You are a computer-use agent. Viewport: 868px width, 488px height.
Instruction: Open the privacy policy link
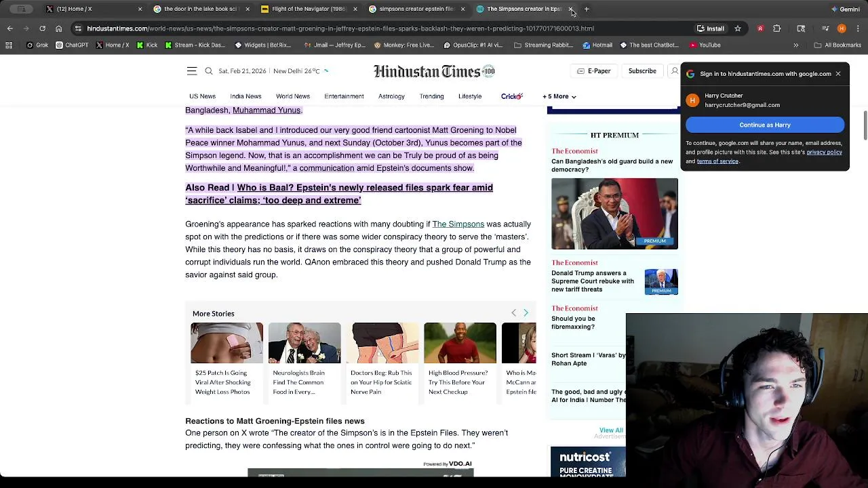(824, 152)
